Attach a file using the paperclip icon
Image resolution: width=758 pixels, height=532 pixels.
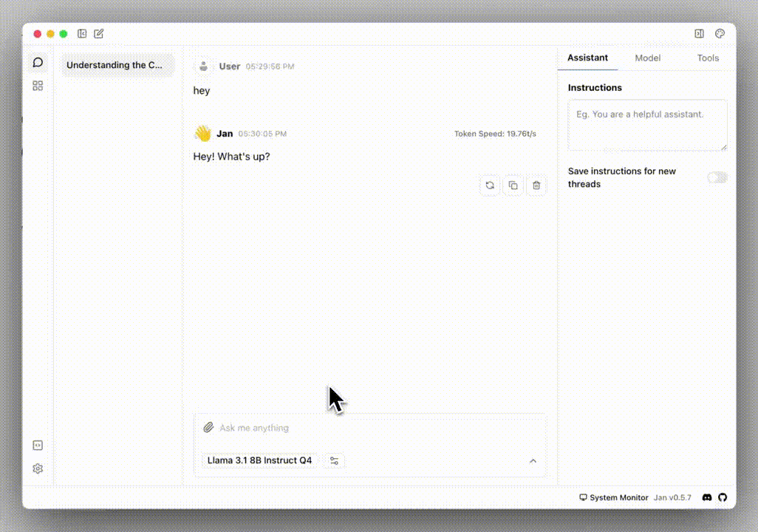point(207,427)
